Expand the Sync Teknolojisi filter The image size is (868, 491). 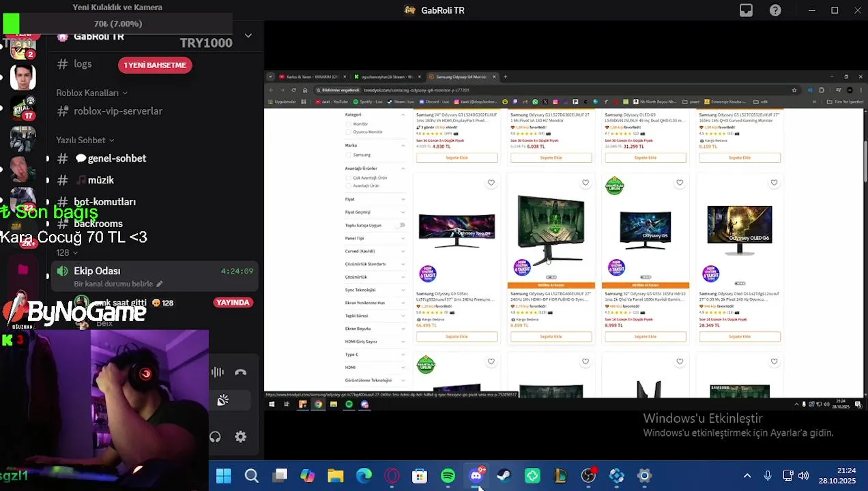tap(375, 290)
